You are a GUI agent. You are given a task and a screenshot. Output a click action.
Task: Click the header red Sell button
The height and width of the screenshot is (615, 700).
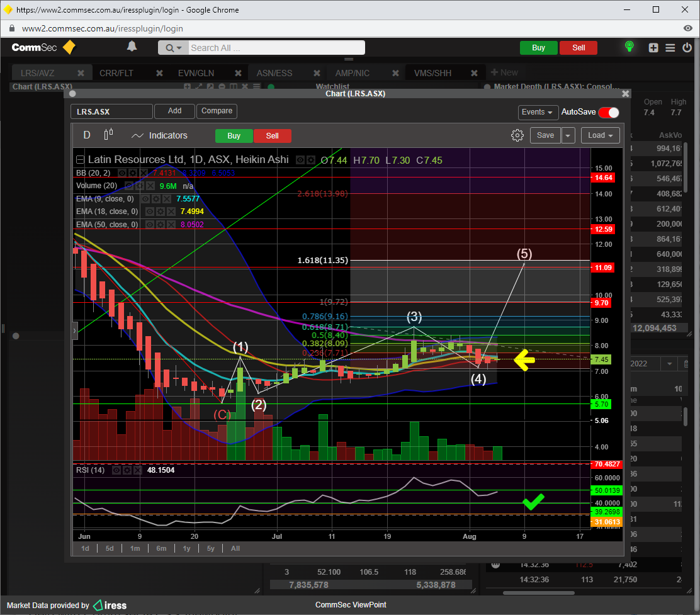579,48
